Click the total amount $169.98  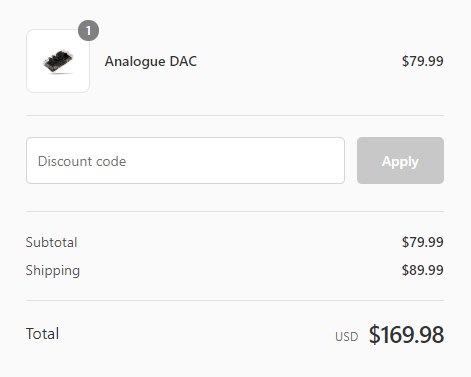[406, 334]
